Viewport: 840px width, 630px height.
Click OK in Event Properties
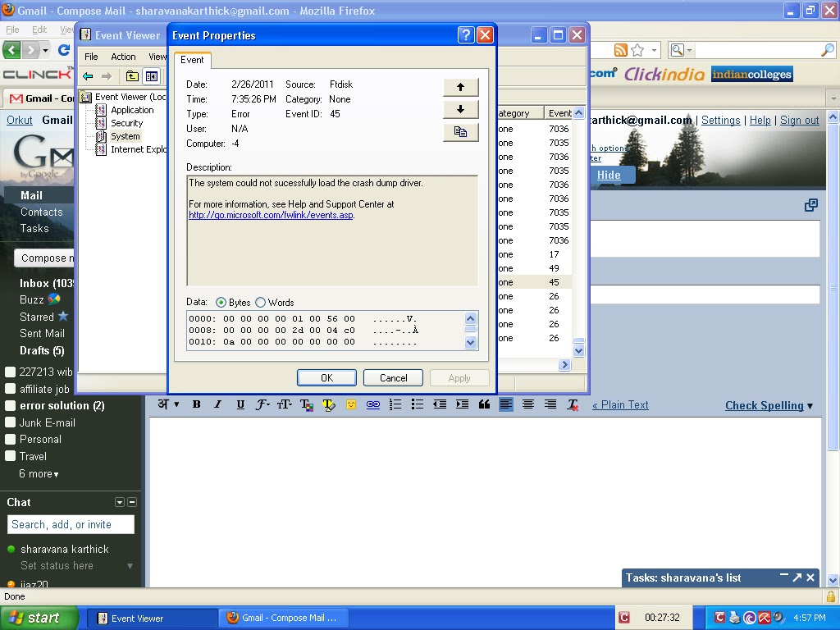326,377
